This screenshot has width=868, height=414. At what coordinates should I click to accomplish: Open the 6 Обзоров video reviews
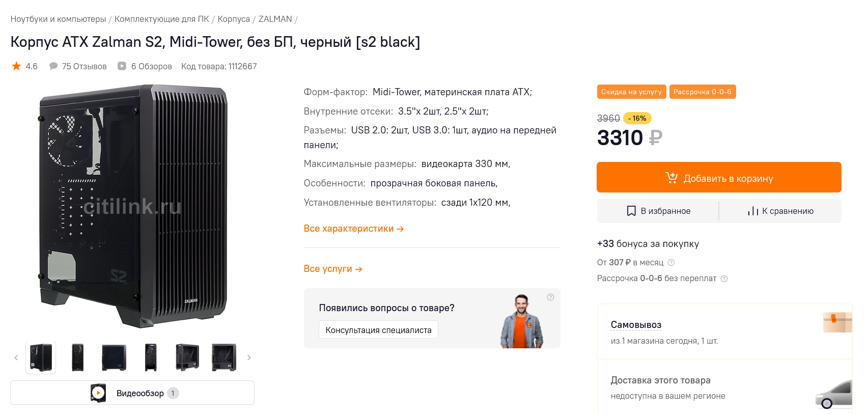151,66
